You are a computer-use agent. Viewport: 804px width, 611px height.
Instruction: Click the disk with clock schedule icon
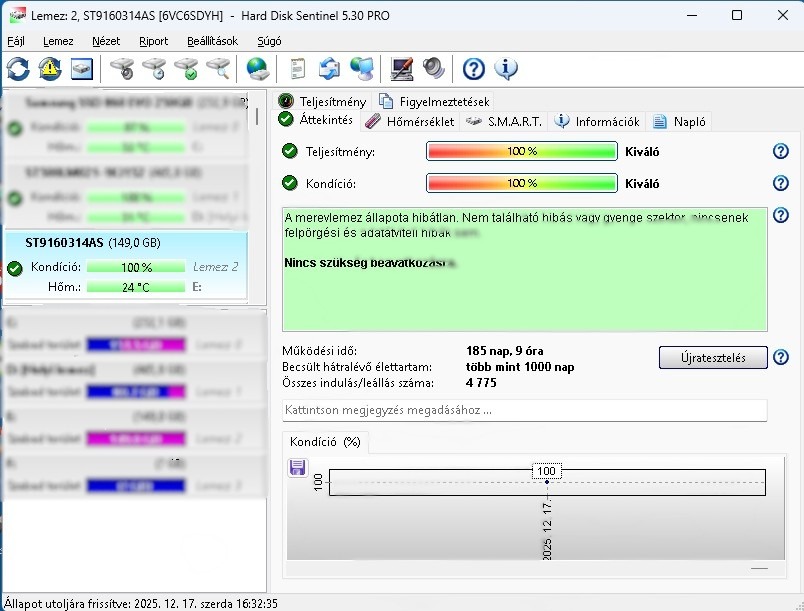(x=154, y=69)
